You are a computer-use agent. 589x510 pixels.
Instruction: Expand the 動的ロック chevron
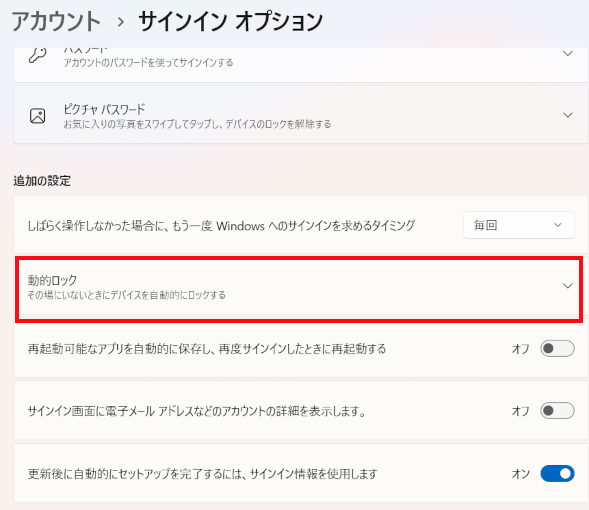pyautogui.click(x=568, y=286)
